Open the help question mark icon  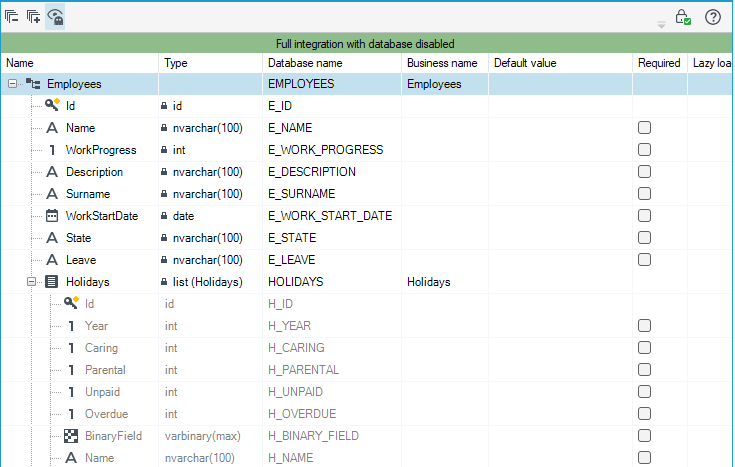click(712, 17)
